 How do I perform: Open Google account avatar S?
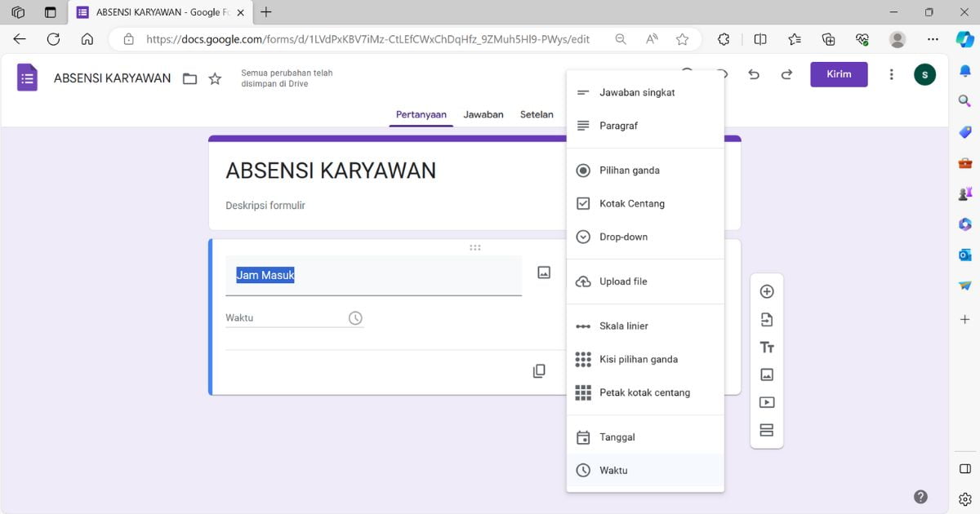[x=924, y=74]
